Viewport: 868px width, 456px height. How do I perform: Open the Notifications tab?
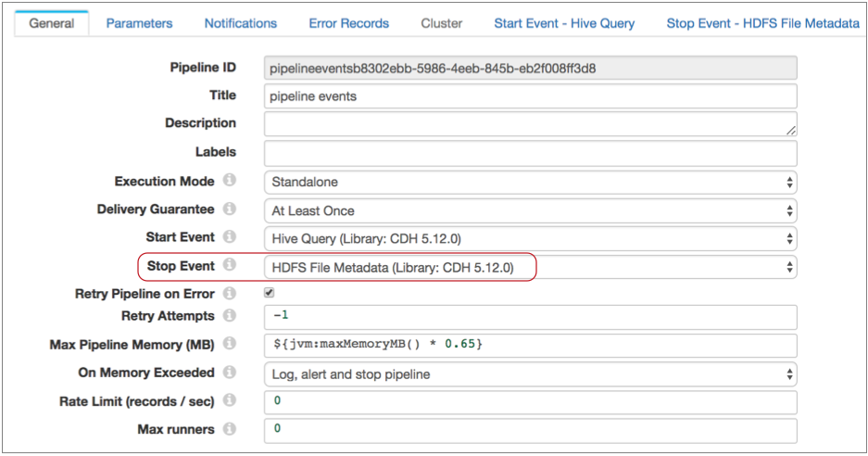tap(240, 23)
